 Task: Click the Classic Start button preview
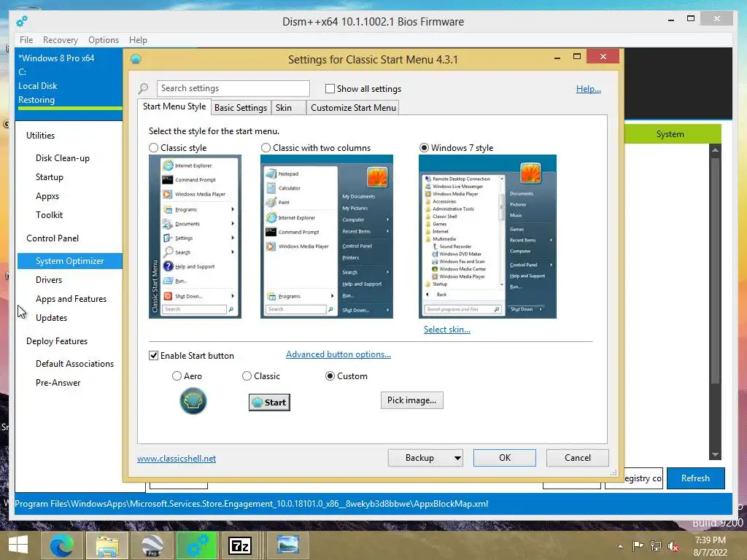pyautogui.click(x=269, y=402)
